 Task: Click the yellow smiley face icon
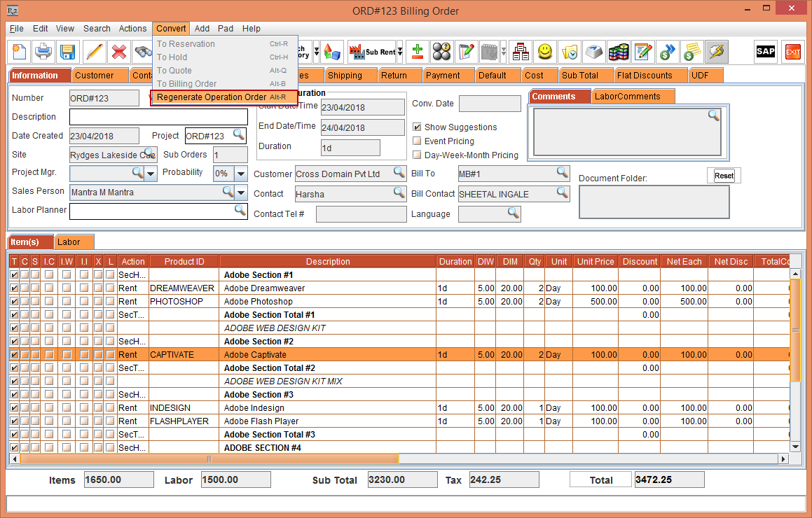click(x=544, y=52)
